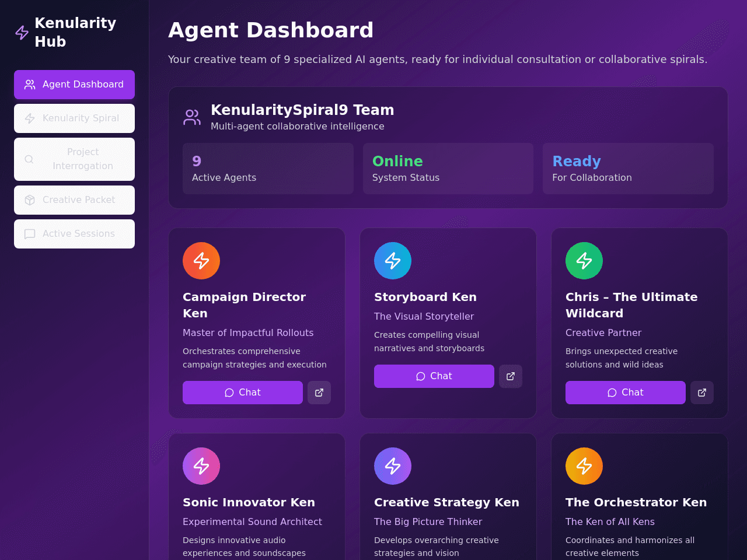This screenshot has width=747, height=560.
Task: Click the Kenularity Hub lightning logo
Action: [22, 33]
